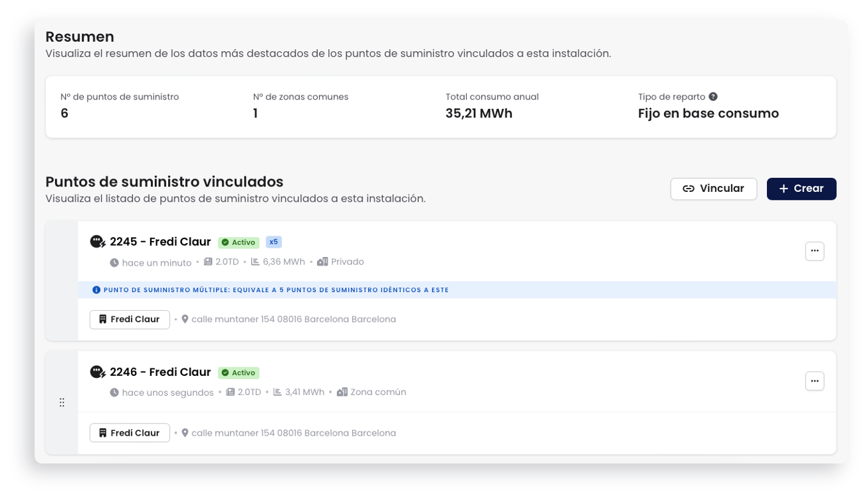This screenshot has width=868, height=498.
Task: Click the Activo badge on 2246 - Fredi Claur
Action: tap(239, 373)
